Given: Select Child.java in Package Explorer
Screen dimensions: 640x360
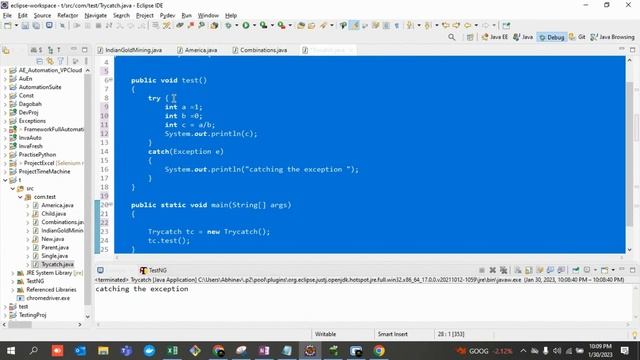Looking at the screenshot, I should coord(53,214).
